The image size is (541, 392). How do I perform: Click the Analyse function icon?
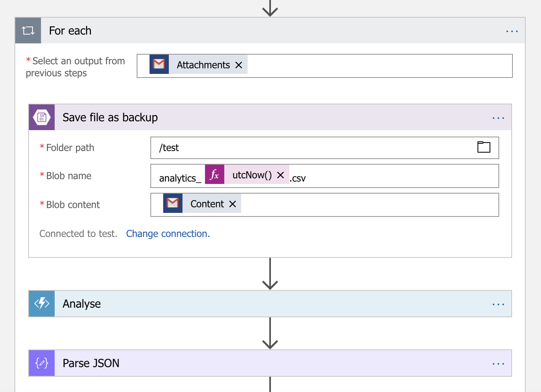tap(42, 304)
